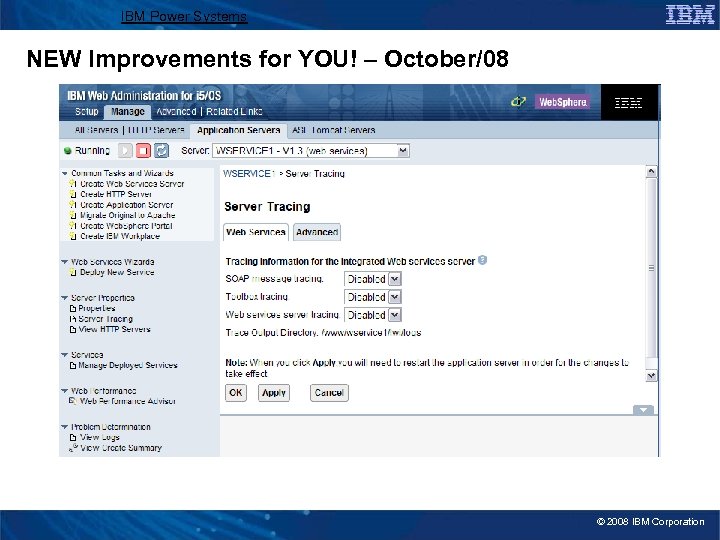Click the page icon beside View Logs
Viewport: 720px width, 540px height.
tap(73, 437)
